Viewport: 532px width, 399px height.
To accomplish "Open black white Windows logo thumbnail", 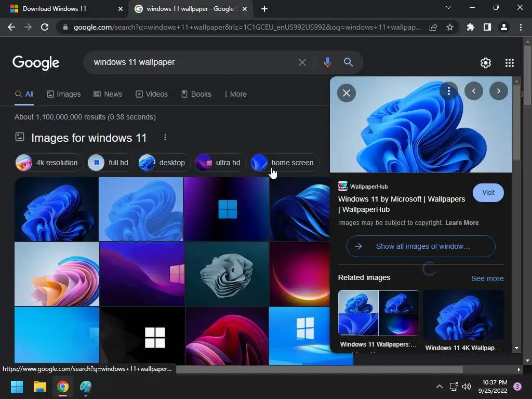I will coord(142,336).
